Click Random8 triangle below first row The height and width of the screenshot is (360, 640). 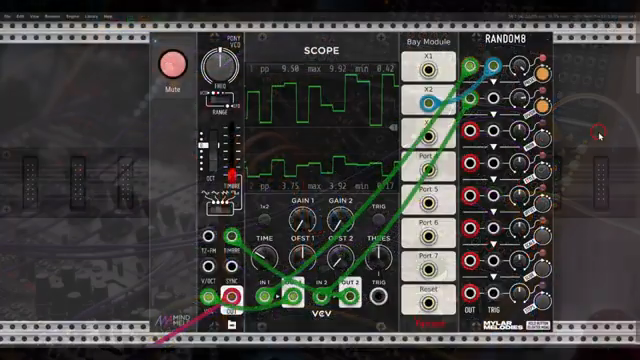point(493,82)
